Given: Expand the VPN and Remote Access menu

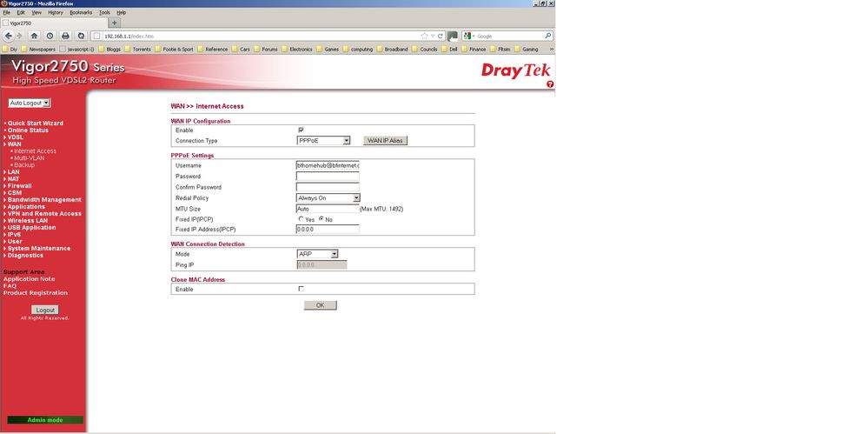Looking at the screenshot, I should [x=44, y=213].
